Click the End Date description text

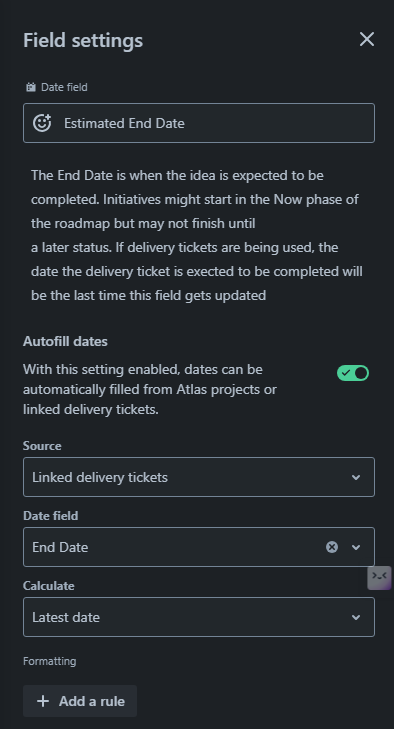click(x=197, y=235)
